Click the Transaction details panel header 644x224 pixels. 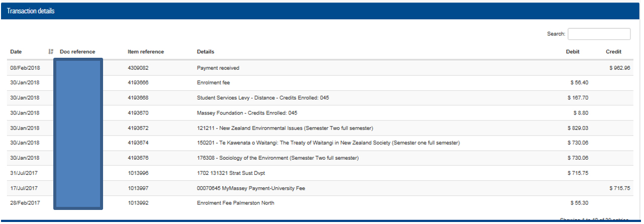pyautogui.click(x=322, y=11)
